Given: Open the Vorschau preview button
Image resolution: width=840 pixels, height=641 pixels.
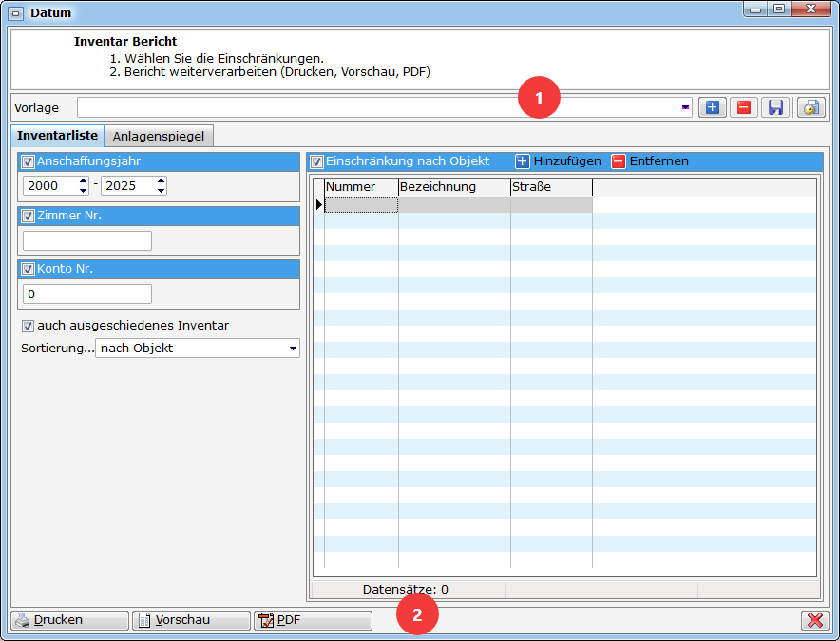Looking at the screenshot, I should point(191,620).
